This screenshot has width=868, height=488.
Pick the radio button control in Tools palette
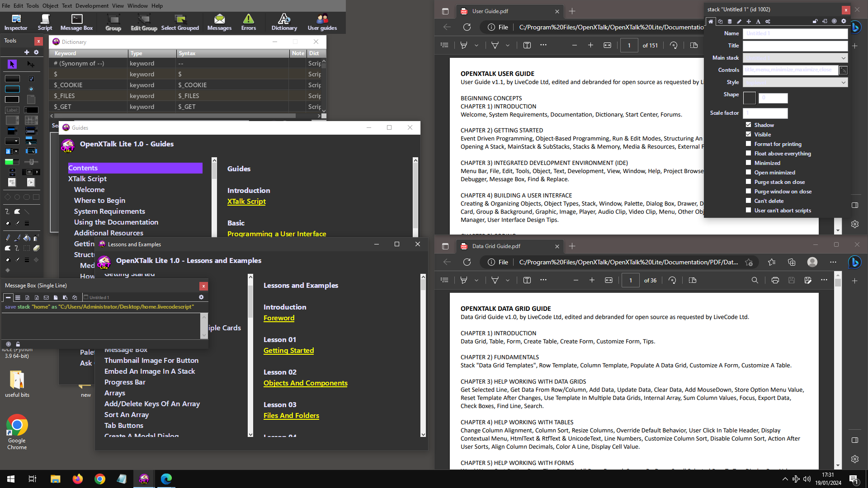[31, 89]
